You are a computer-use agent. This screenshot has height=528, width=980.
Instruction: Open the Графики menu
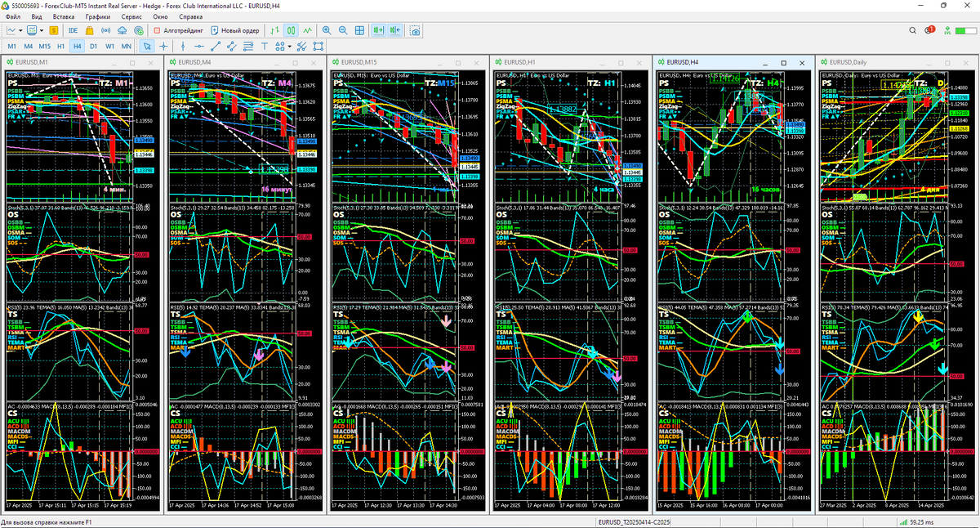point(98,16)
